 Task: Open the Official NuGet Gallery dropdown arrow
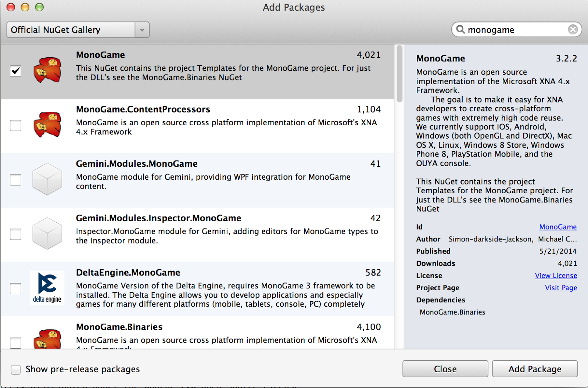pyautogui.click(x=142, y=30)
